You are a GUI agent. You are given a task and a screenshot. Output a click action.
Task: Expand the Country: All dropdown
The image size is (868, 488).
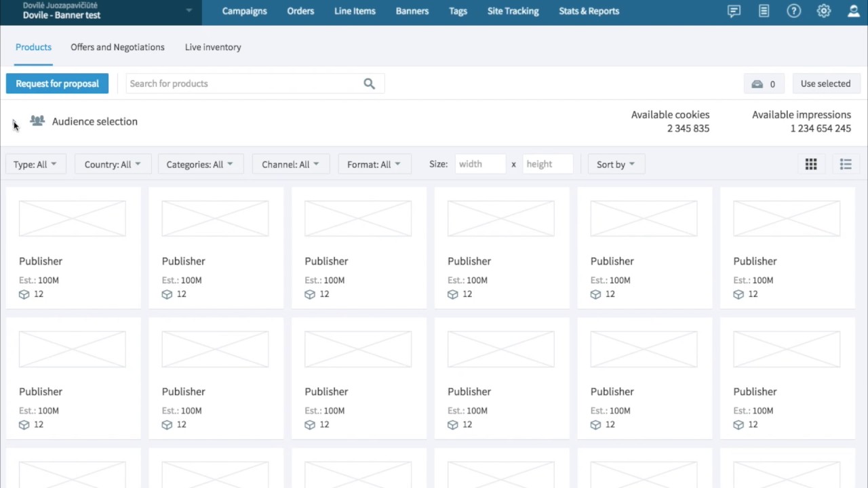(x=113, y=164)
